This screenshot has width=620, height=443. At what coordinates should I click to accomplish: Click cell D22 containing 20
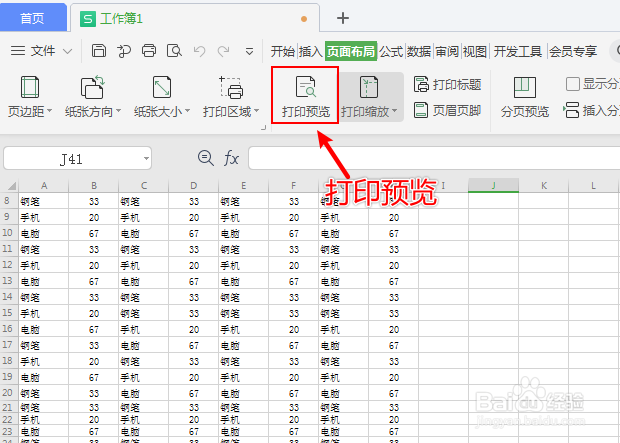tap(193, 419)
